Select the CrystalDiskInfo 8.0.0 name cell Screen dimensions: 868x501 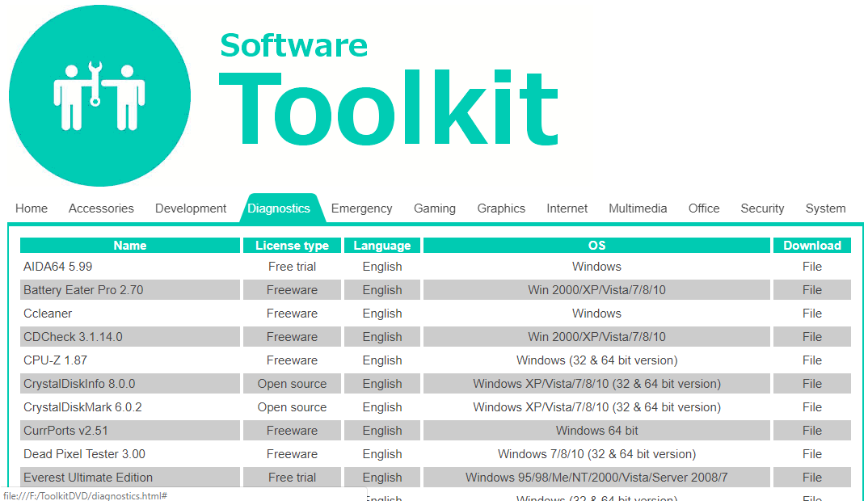130,384
